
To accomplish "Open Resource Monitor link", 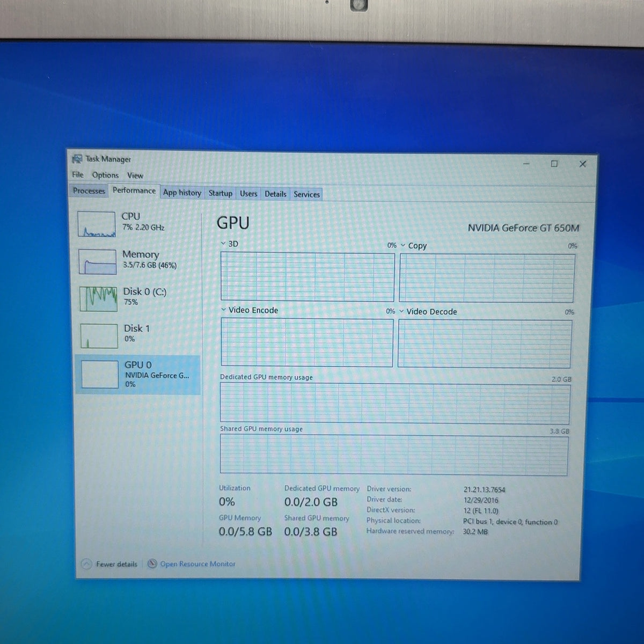I will 197,564.
